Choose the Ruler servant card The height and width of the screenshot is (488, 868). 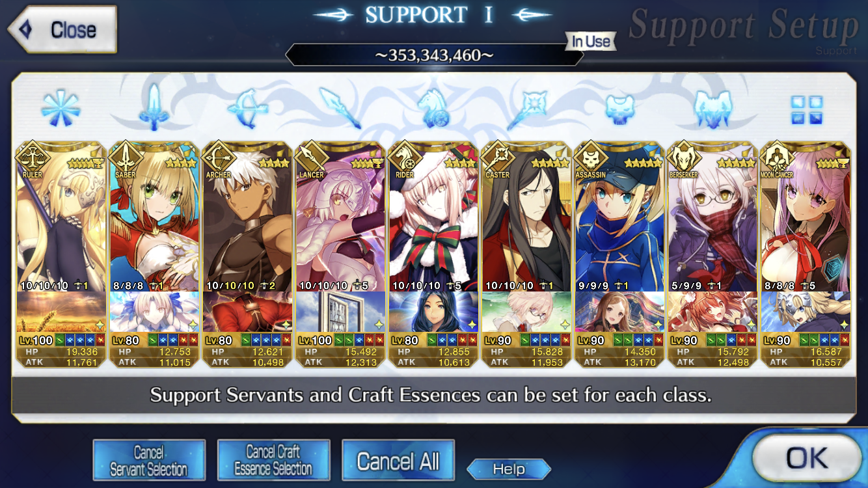point(61,217)
